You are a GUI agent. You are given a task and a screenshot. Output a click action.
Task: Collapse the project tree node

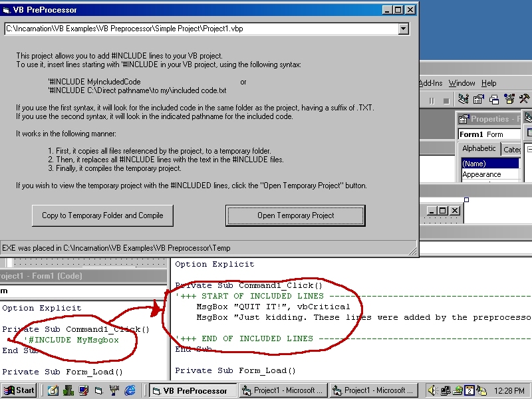529,150
